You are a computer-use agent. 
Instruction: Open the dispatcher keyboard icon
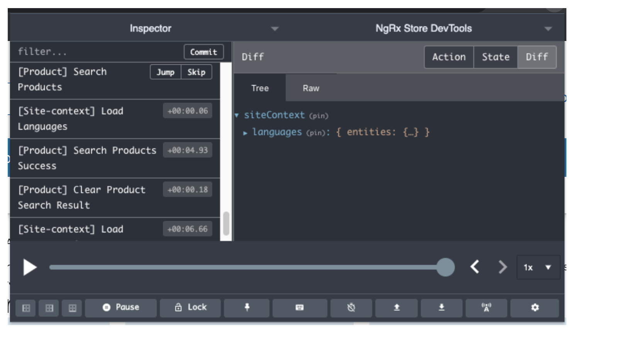(300, 308)
